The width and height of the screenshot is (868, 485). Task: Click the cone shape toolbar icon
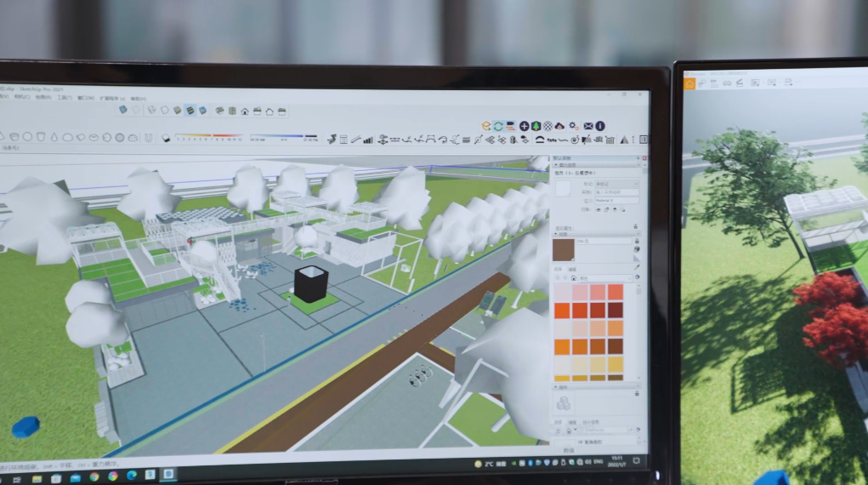pyautogui.click(x=54, y=137)
